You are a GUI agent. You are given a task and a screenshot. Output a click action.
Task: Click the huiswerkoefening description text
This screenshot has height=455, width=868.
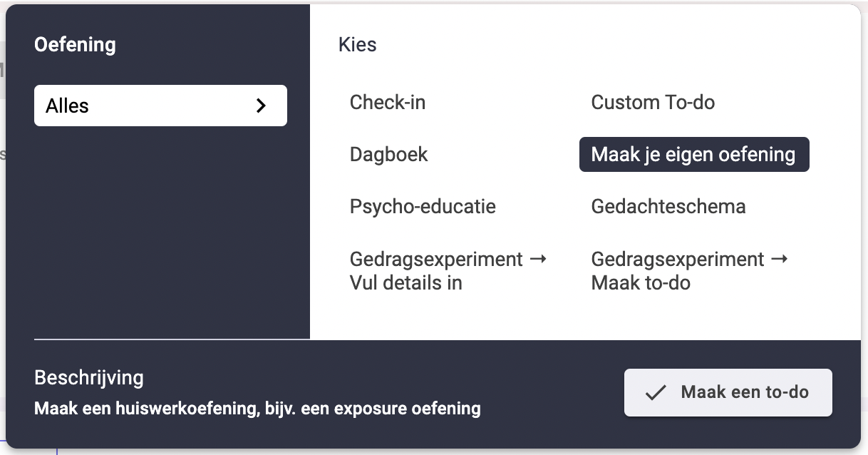(x=257, y=409)
